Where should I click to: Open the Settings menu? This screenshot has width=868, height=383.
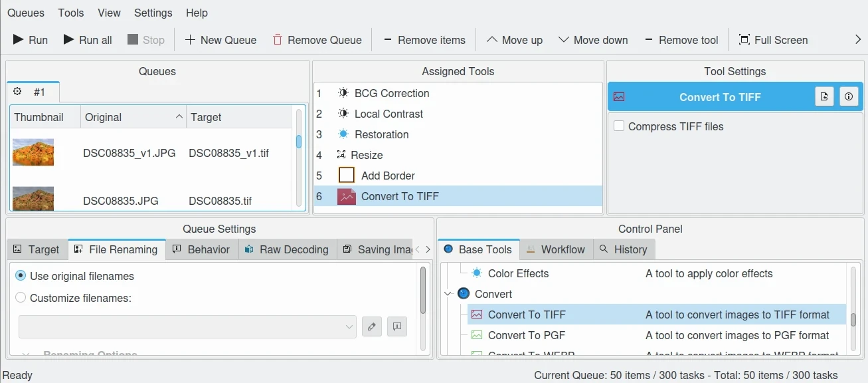pyautogui.click(x=153, y=13)
